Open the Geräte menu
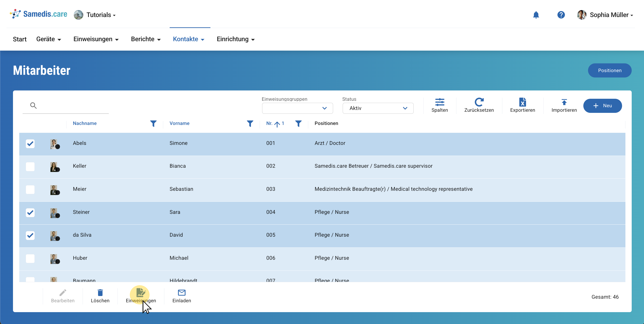This screenshot has height=324, width=644. tap(49, 39)
